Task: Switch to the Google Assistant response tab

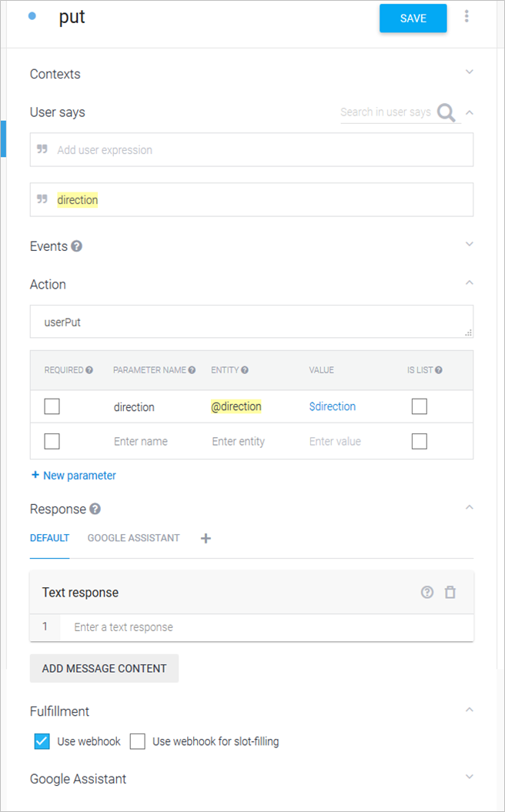Action: tap(134, 538)
